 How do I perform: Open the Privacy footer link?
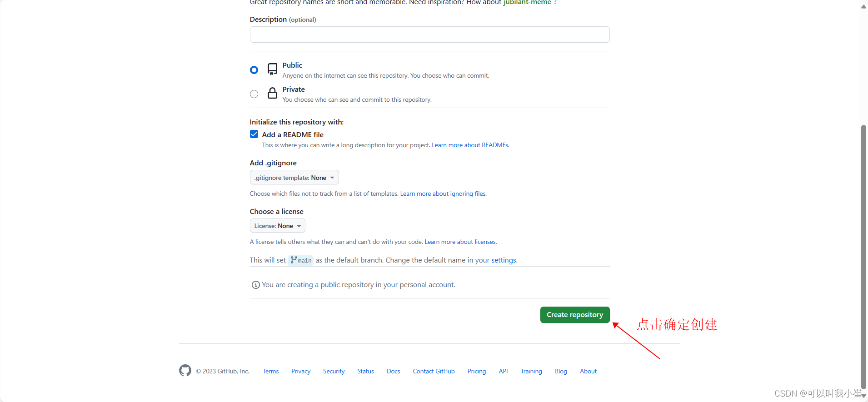coord(301,371)
